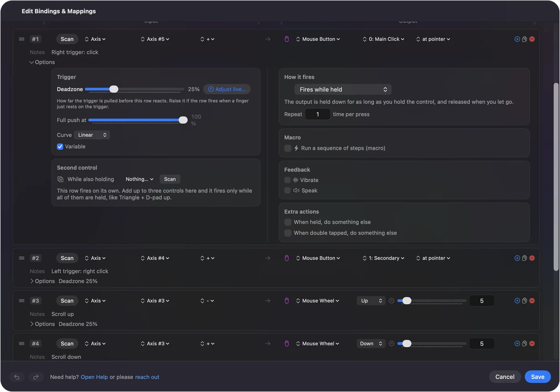560x392 pixels.
Task: Click the Deadzone slider thumb
Action: [114, 89]
